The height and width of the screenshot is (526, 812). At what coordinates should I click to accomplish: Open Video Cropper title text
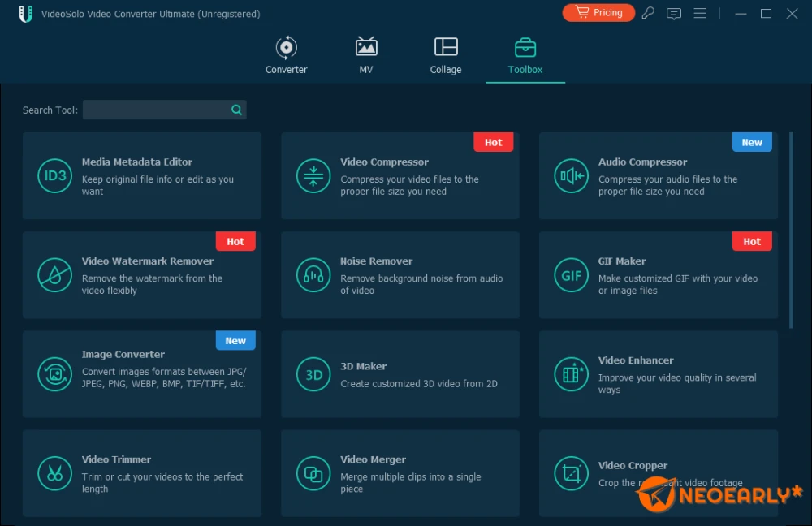coord(633,465)
